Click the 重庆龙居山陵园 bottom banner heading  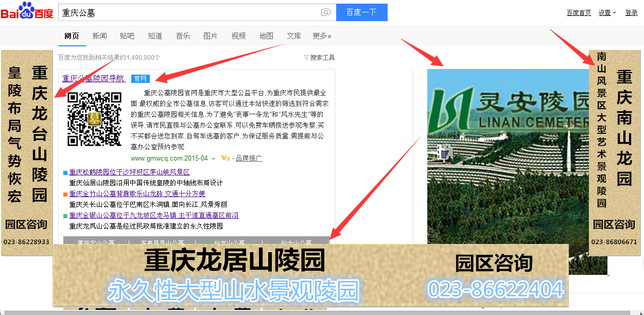coord(235,260)
